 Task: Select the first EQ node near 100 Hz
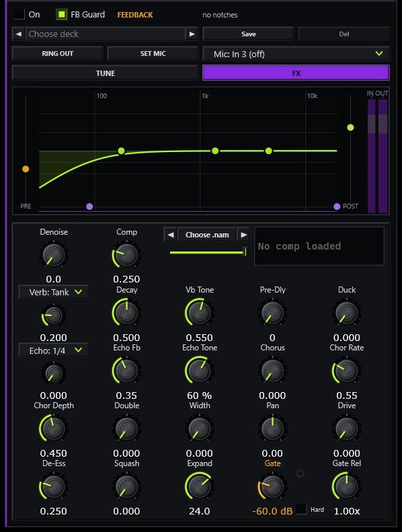point(121,151)
